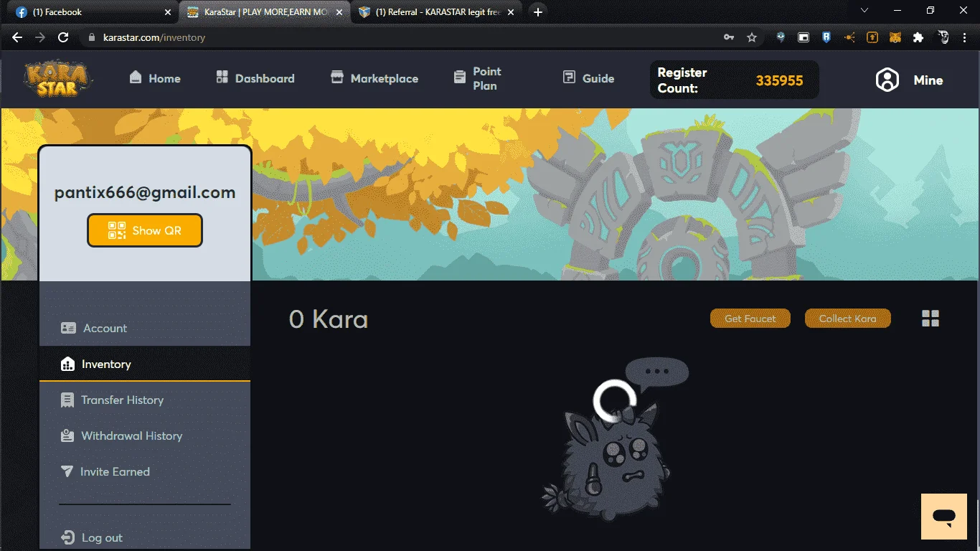Screen dimensions: 980x551
Task: Open the Point Plan page
Action: pyautogui.click(x=478, y=78)
